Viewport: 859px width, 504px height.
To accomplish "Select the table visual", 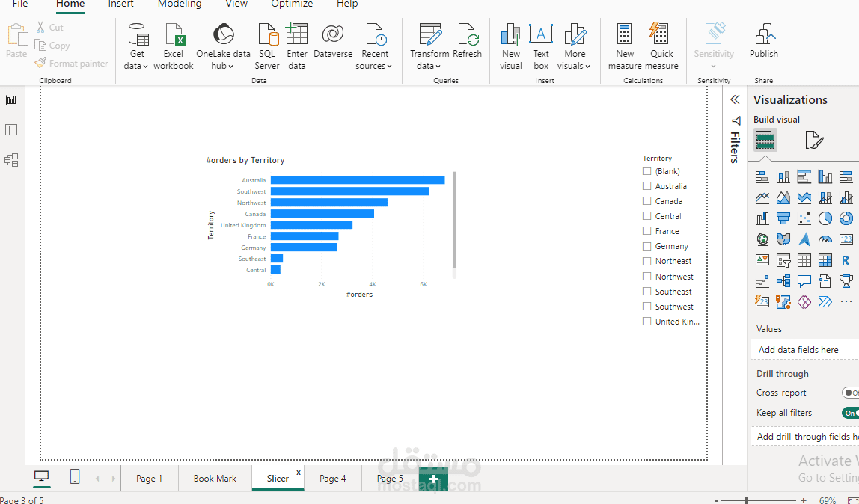I will 804,260.
